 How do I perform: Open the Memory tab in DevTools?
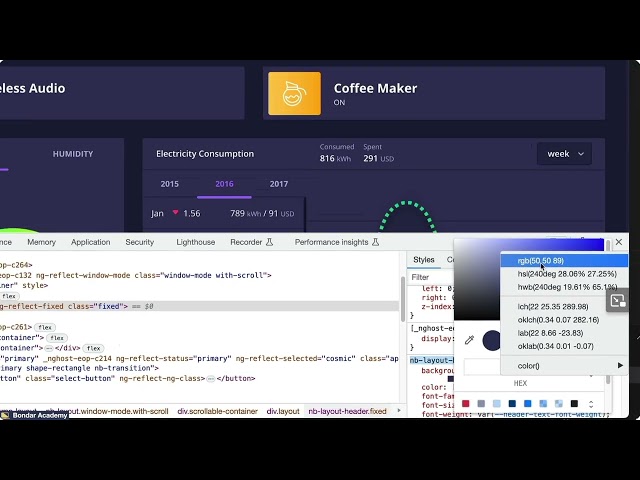pos(41,242)
